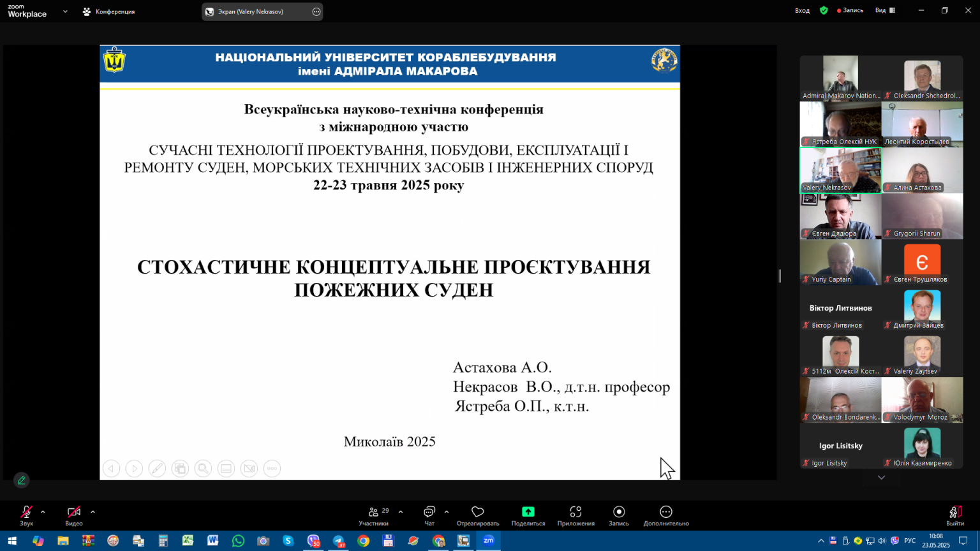980x551 pixels.
Task: Click Віктор Литвинов small name label
Action: coord(837,325)
